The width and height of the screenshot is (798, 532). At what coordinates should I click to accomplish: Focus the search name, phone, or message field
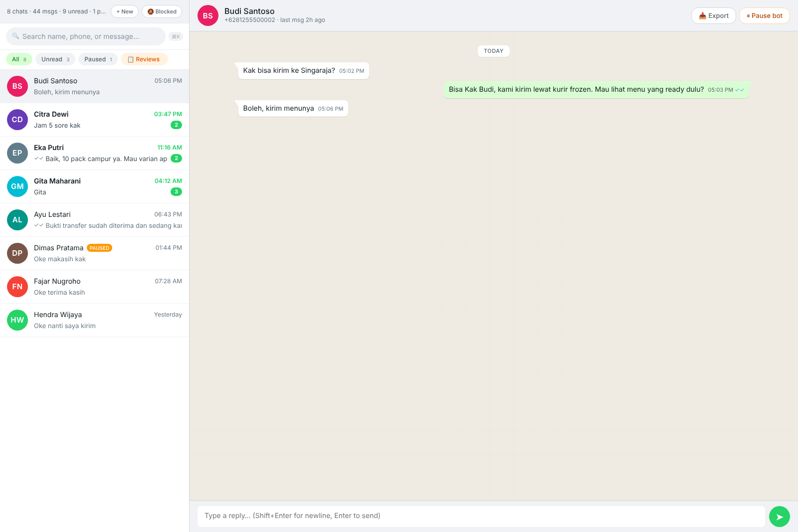point(86,36)
